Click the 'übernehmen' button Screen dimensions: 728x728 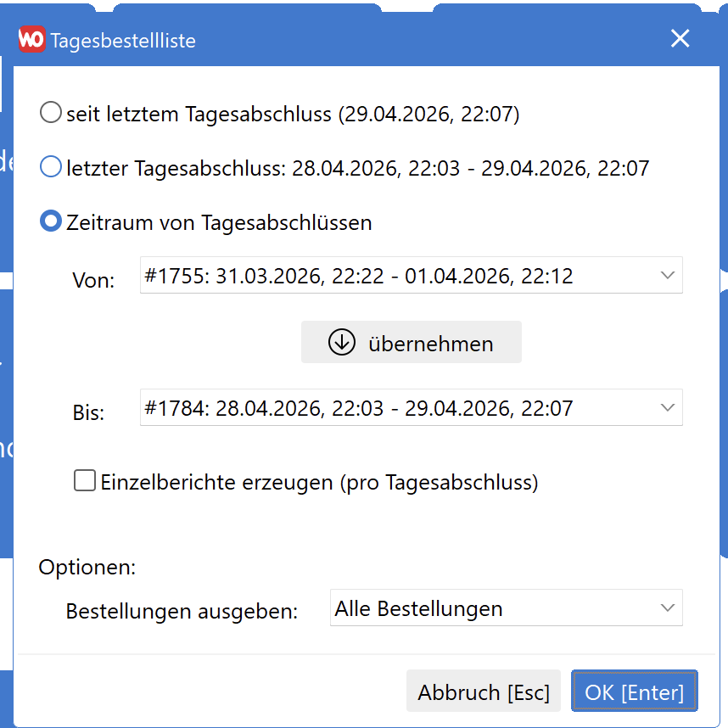click(x=411, y=342)
